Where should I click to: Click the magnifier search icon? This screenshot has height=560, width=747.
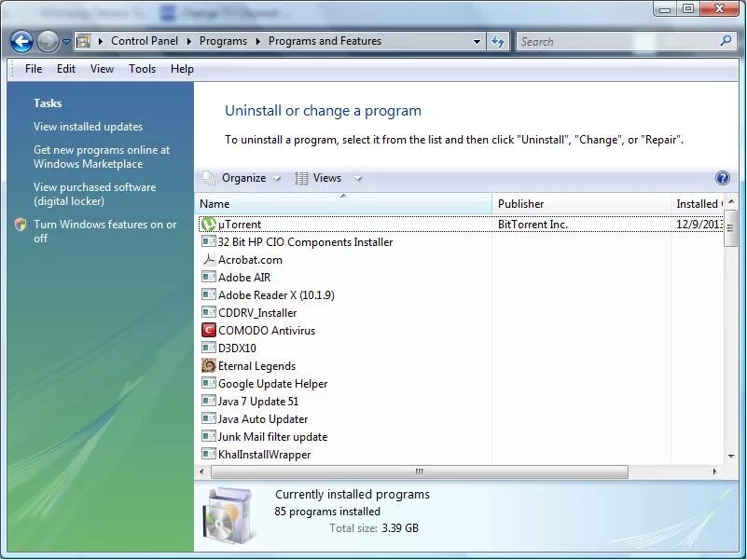tap(726, 41)
